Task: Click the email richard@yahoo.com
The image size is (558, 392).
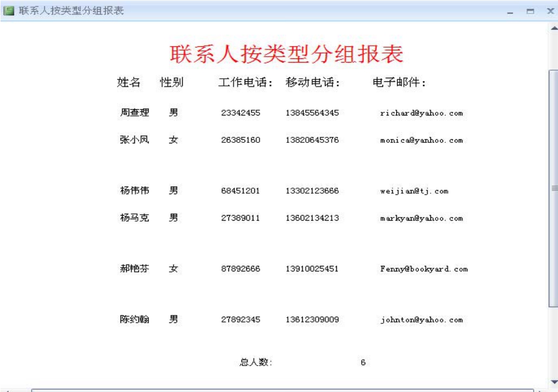Action: click(x=421, y=113)
